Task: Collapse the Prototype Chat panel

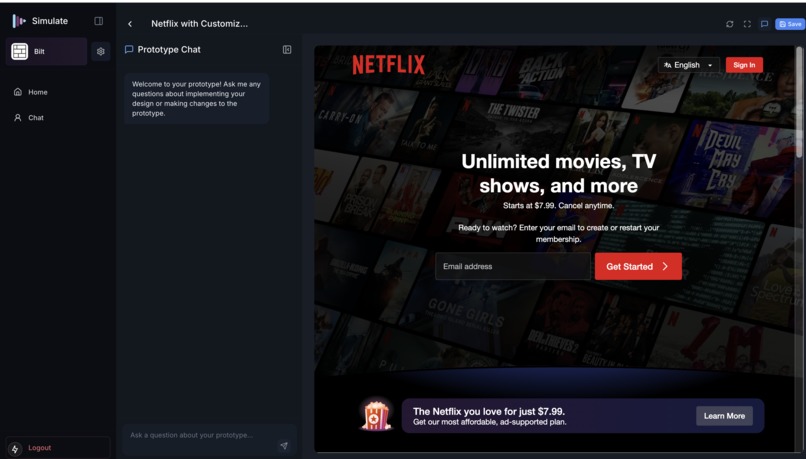Action: click(287, 49)
